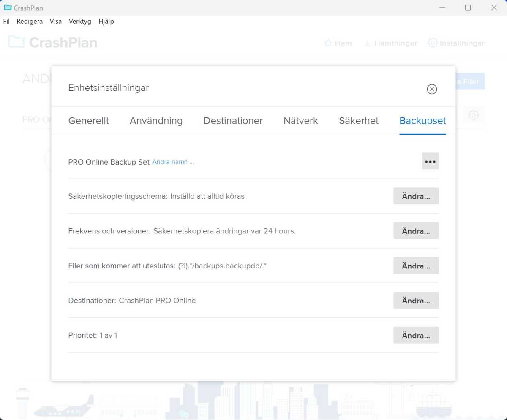This screenshot has height=420, width=507.
Task: Click the 'CrashPlan PRO Online' destination text
Action: point(157,301)
